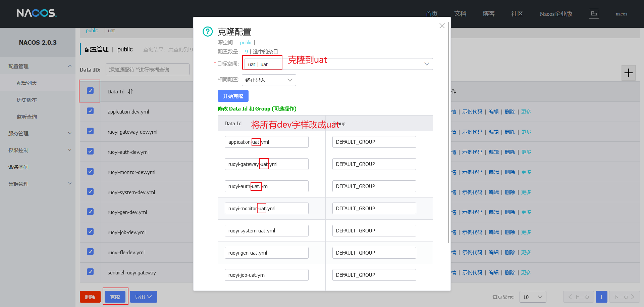Uncheck ruoyi-gen-dev.yml row checkbox

90,212
